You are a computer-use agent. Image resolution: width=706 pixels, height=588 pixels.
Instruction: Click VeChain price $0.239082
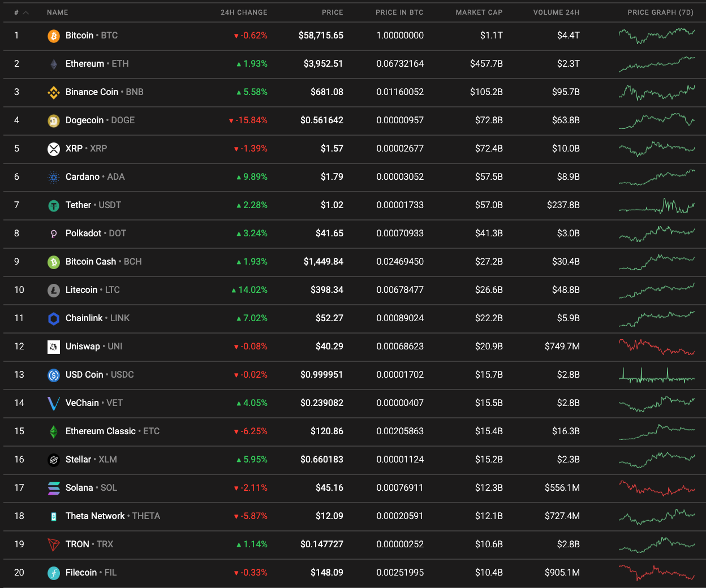tap(322, 403)
